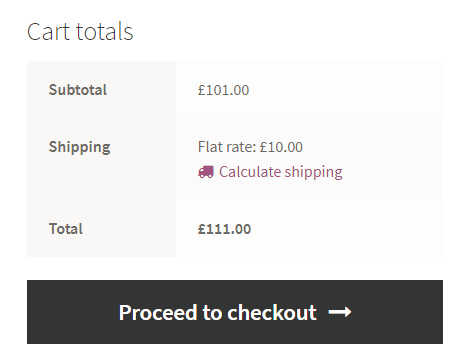Click the words Flat rate in shipping row
Screen dimensions: 474x363
tap(227, 147)
